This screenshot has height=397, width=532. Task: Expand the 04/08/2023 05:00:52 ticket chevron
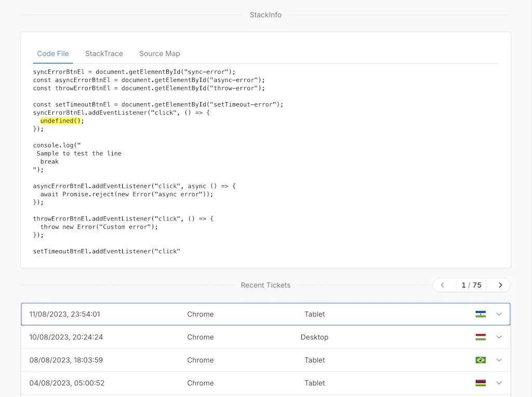pyautogui.click(x=499, y=383)
